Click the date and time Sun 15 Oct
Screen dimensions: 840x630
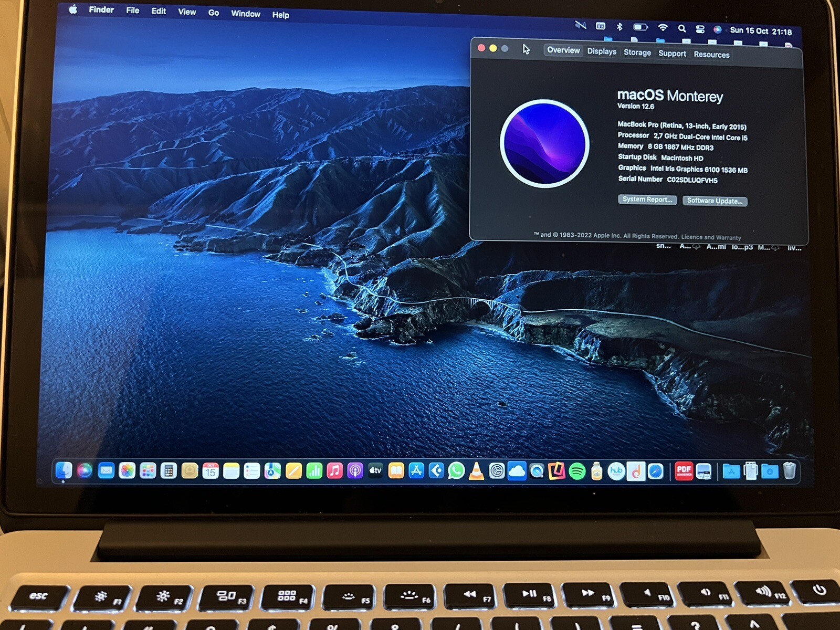(x=761, y=31)
